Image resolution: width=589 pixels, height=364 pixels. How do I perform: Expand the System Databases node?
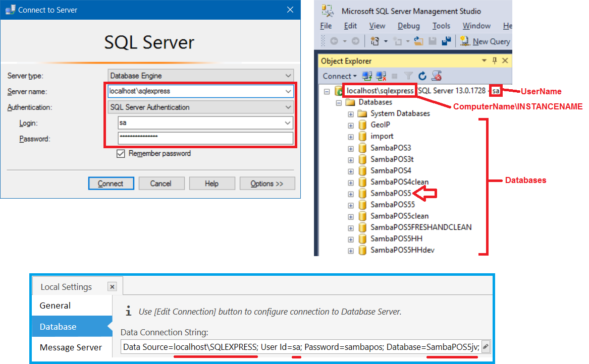[x=350, y=114]
